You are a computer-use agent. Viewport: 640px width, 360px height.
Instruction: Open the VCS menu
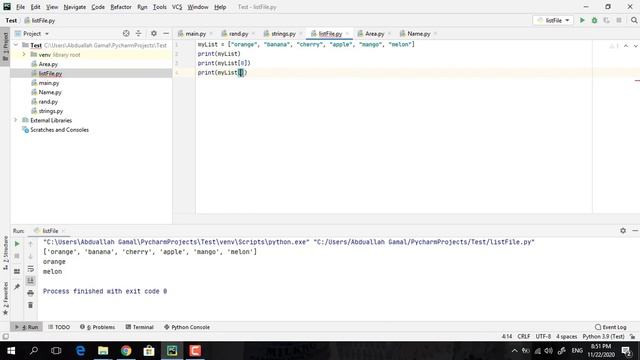coord(177,7)
